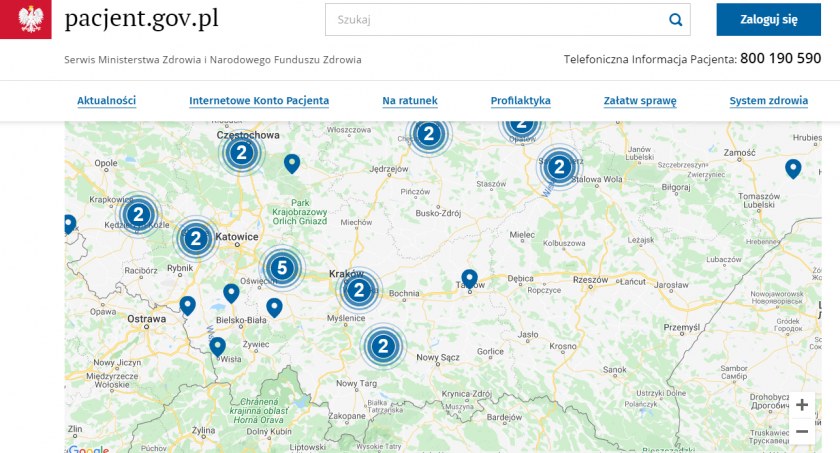Image resolution: width=840 pixels, height=453 pixels.
Task: Click the Google logo on the map
Action: [x=88, y=449]
